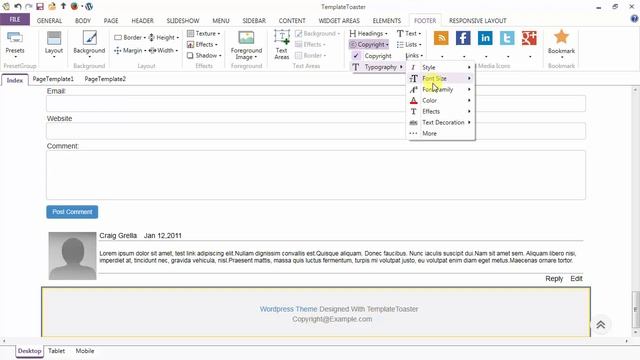Click the Firefox preview icon in title bar
The height and width of the screenshot is (360, 640).
74,7
